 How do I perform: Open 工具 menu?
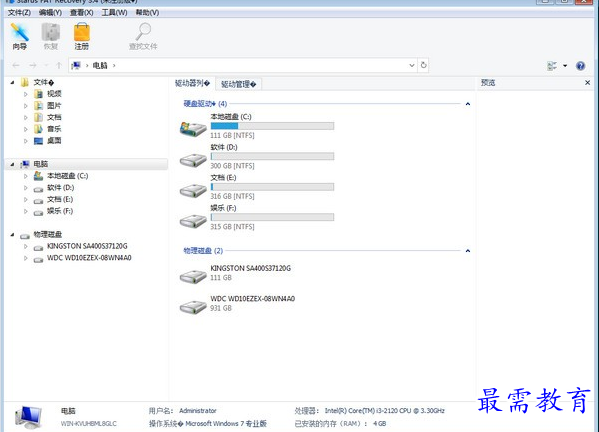point(114,13)
